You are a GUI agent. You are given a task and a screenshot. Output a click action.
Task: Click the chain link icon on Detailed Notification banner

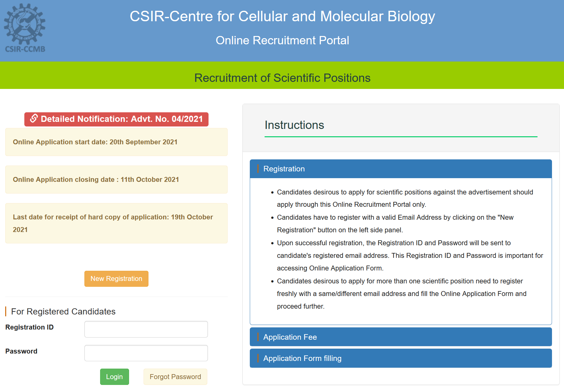point(34,119)
